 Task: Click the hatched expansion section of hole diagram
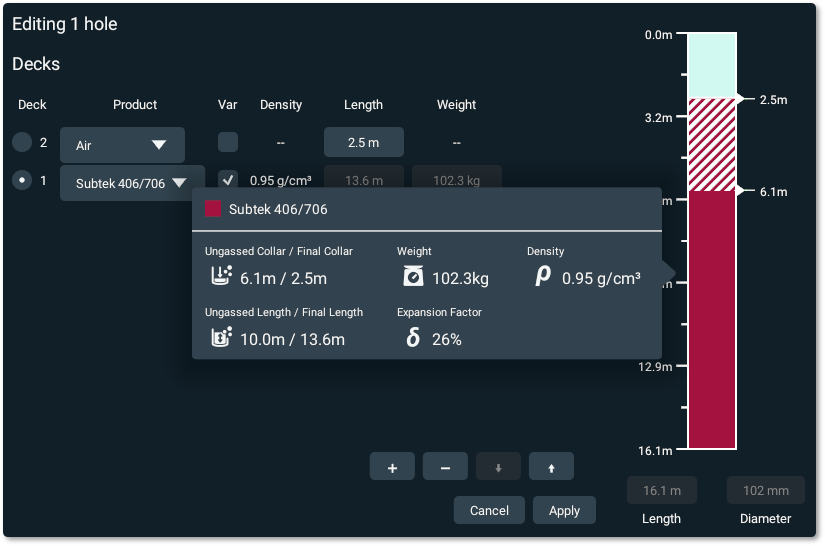pos(712,145)
